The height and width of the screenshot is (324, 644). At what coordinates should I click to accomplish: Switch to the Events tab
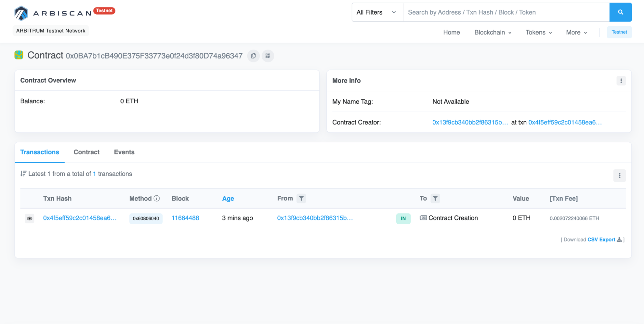point(124,152)
